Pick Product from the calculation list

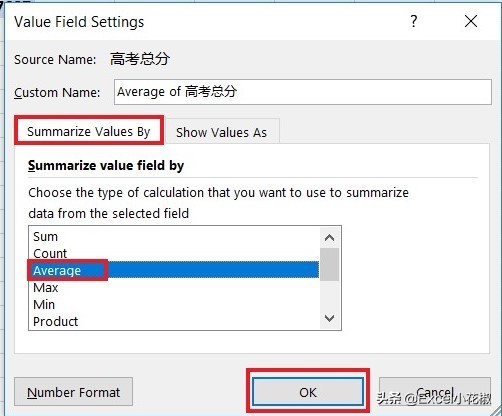[x=56, y=321]
